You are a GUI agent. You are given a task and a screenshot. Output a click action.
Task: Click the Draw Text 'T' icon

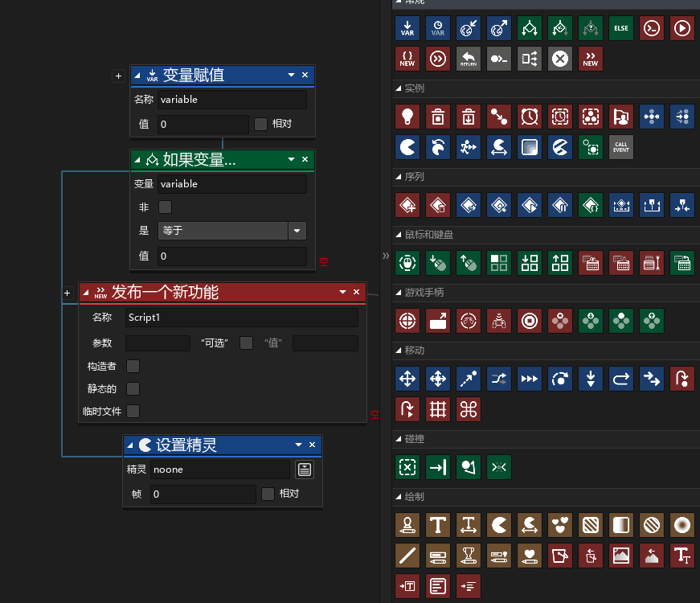click(438, 526)
